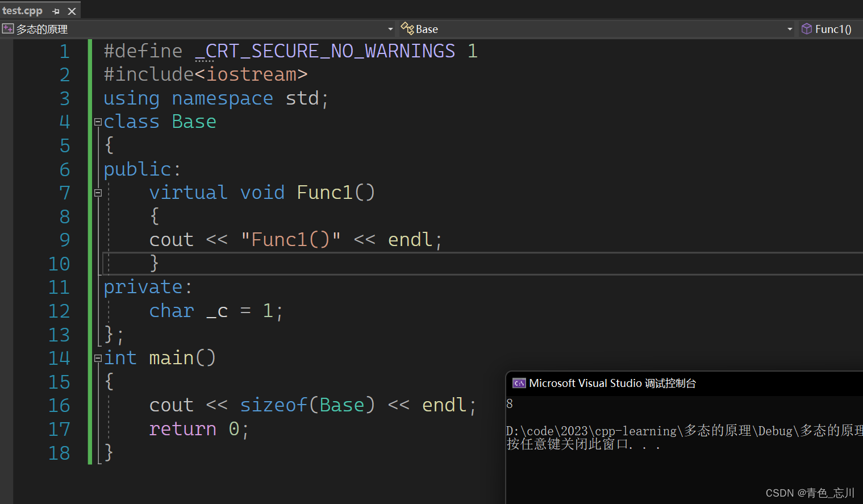The image size is (863, 504).
Task: Click the iostream include name
Action: point(251,74)
